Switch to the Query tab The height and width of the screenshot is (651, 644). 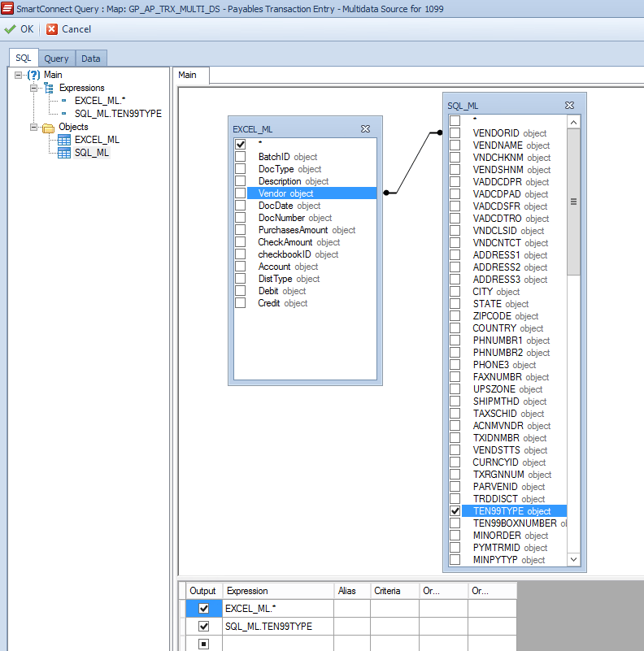[x=56, y=59]
